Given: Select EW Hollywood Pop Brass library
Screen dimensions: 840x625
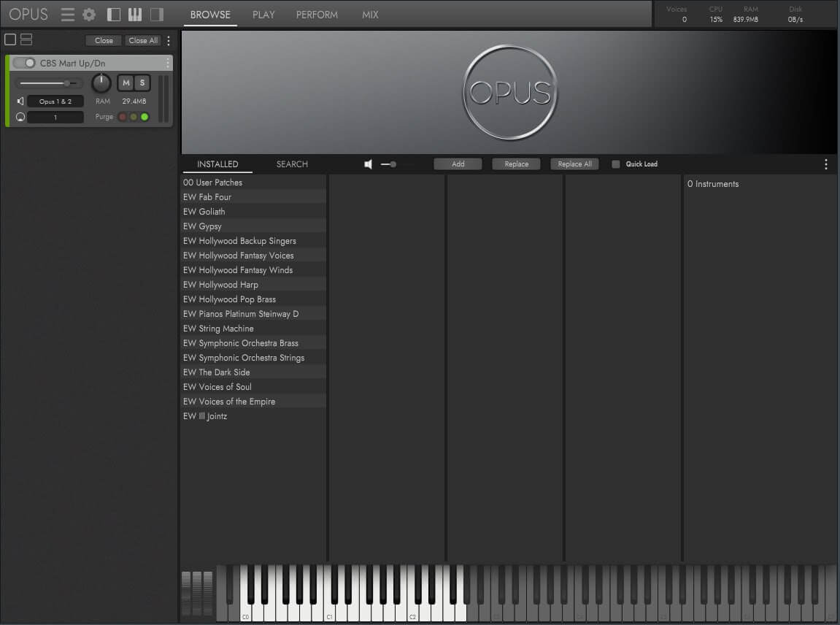Looking at the screenshot, I should click(255, 299).
